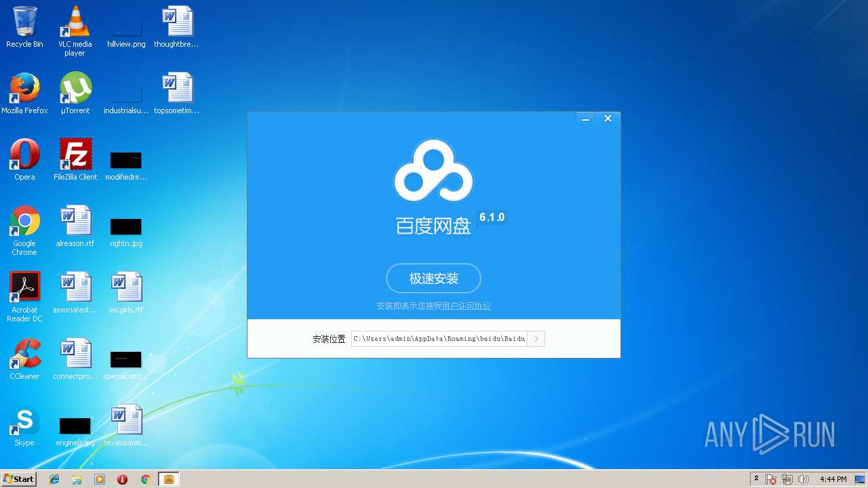The height and width of the screenshot is (488, 868).
Task: Click the 4:44 PM taskbar clock
Action: [833, 479]
